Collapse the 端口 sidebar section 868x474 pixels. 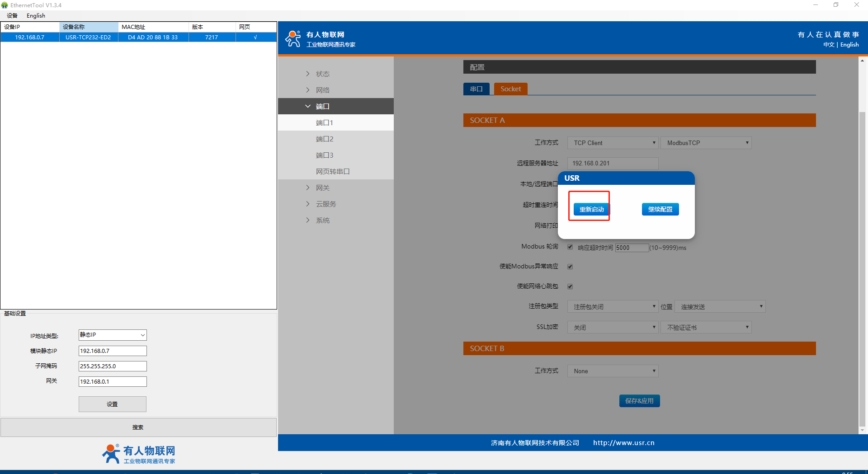click(322, 106)
